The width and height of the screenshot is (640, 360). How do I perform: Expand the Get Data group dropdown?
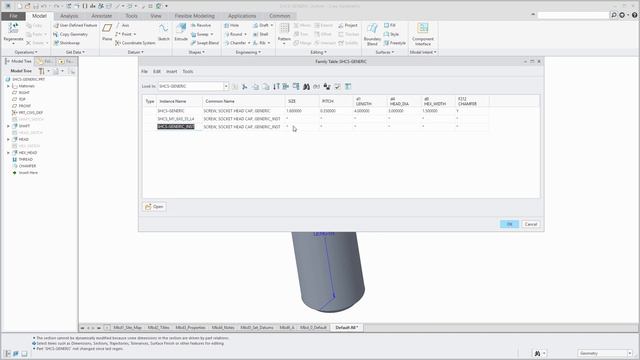click(x=76, y=52)
